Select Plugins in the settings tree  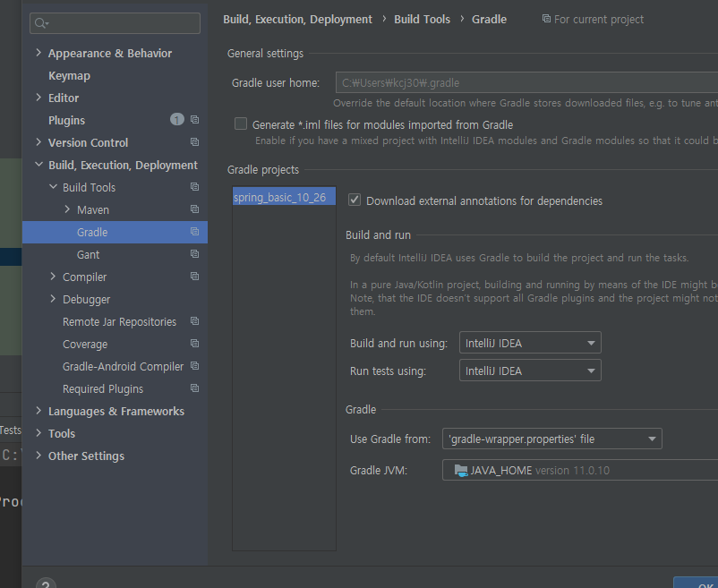pyautogui.click(x=67, y=120)
